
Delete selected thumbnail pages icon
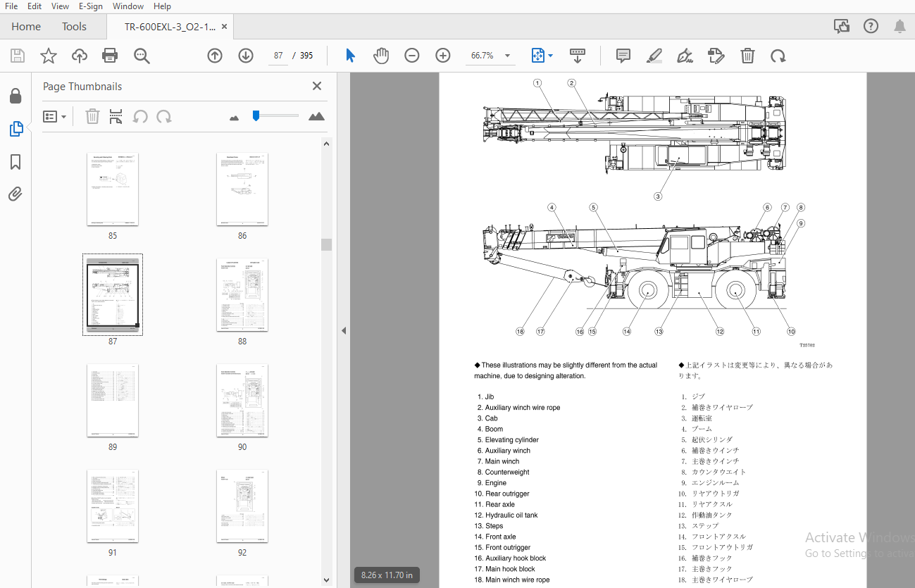click(x=93, y=116)
